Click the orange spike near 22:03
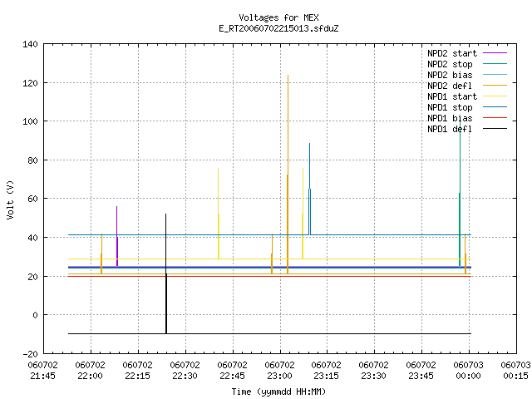The height and width of the screenshot is (399, 532). (x=101, y=253)
